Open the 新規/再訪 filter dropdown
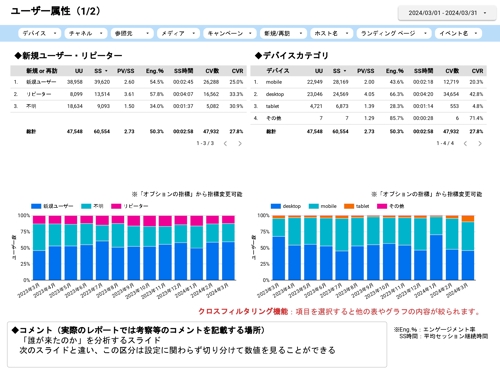 tap(283, 33)
